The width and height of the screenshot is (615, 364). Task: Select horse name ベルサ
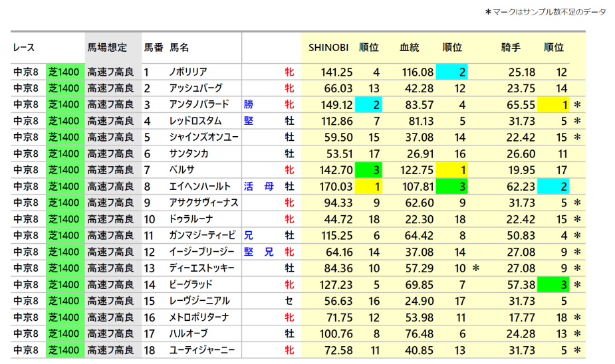(181, 170)
